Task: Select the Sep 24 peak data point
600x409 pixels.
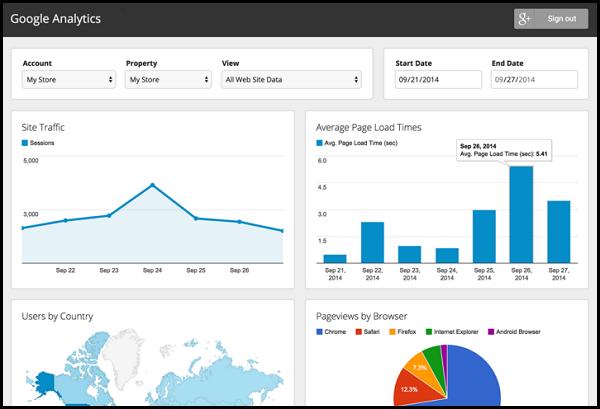Action: (x=152, y=185)
